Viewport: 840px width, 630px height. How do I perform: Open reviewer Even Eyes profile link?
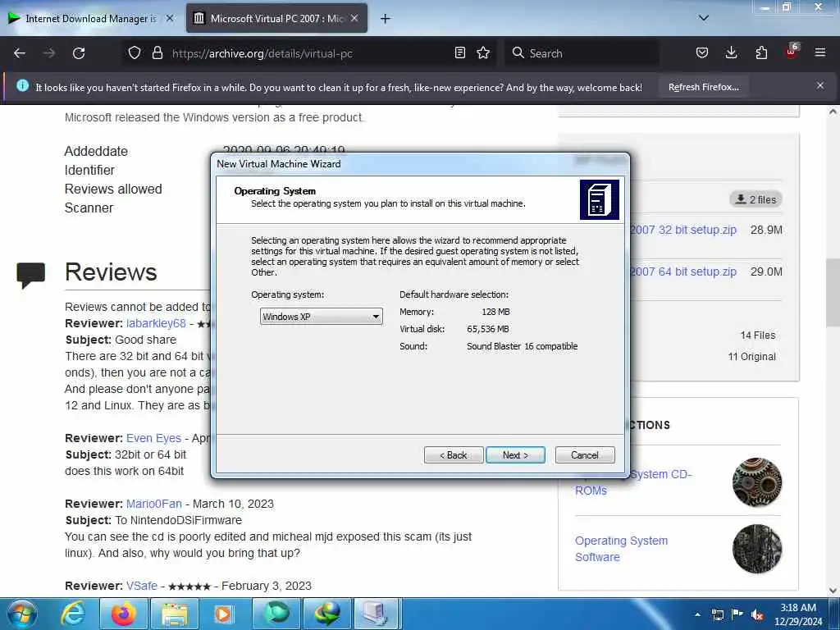point(153,438)
